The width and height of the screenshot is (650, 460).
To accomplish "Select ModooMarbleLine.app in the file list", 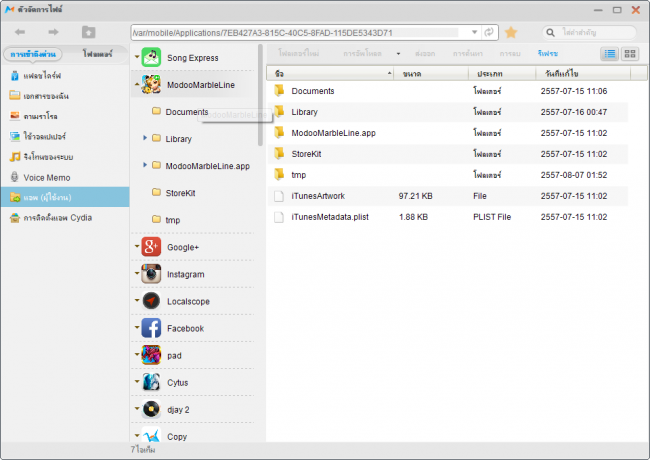I will click(x=448, y=133).
